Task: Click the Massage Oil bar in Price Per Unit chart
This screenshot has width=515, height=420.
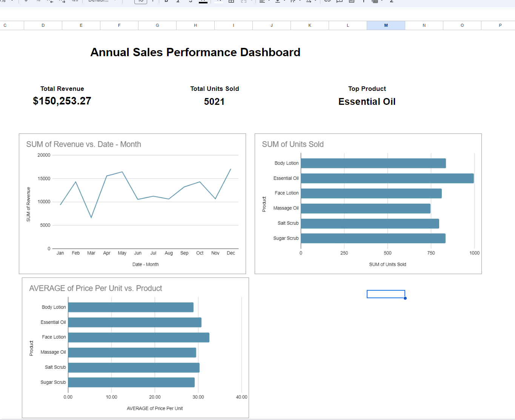Action: pos(132,353)
